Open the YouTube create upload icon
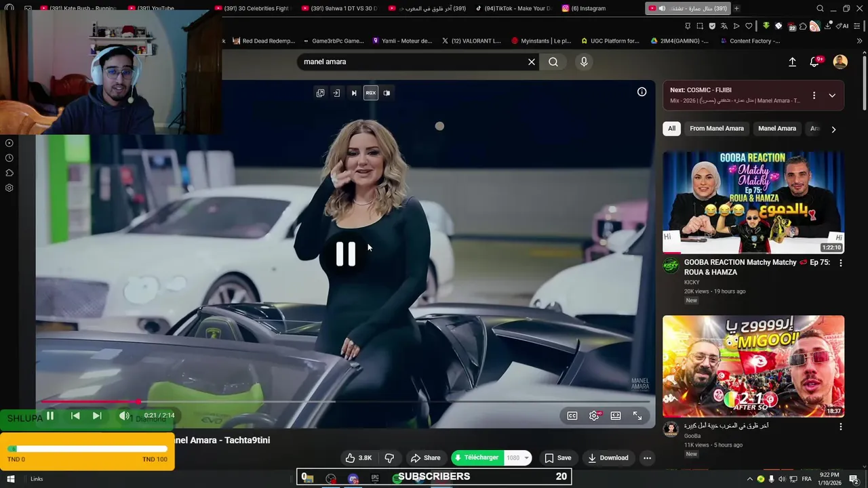Viewport: 868px width, 488px height. pos(792,62)
